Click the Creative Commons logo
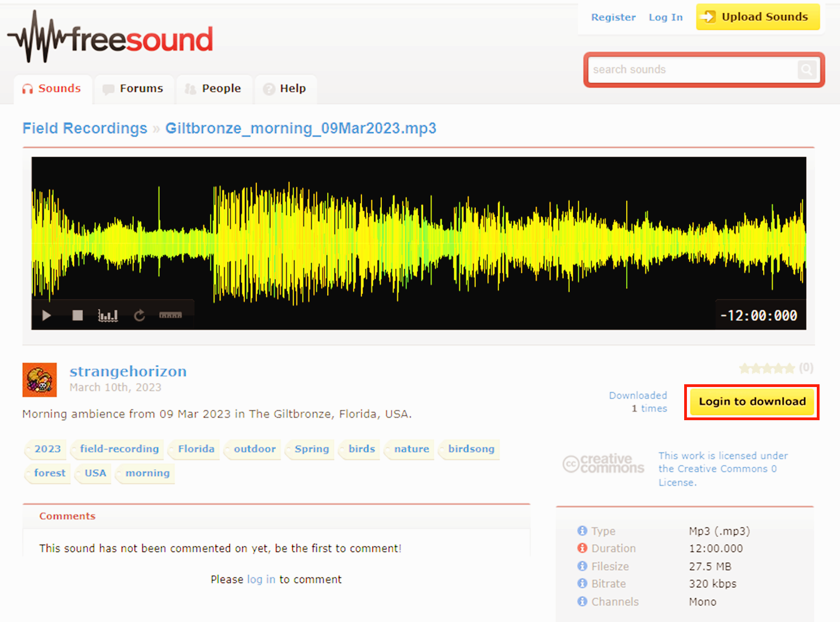Viewport: 840px width, 622px height. point(603,463)
